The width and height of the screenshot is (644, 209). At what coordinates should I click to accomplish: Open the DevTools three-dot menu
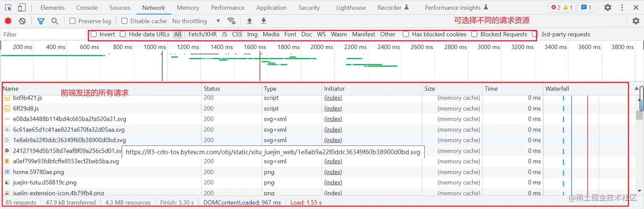tap(623, 7)
